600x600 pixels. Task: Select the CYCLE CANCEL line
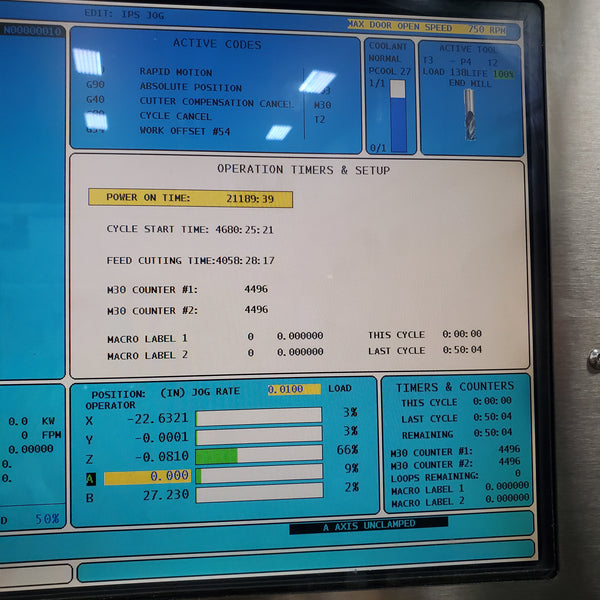click(175, 116)
